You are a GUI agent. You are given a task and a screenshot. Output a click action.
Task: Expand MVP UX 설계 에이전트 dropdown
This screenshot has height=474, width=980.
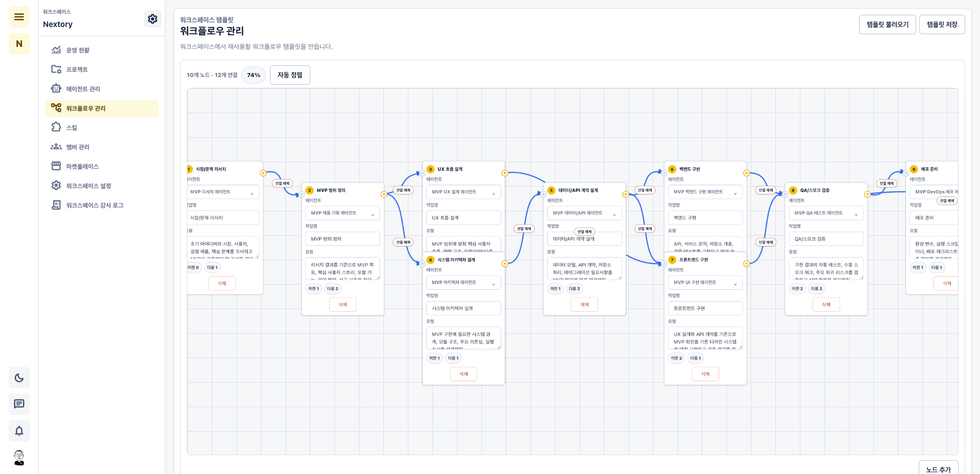(463, 192)
